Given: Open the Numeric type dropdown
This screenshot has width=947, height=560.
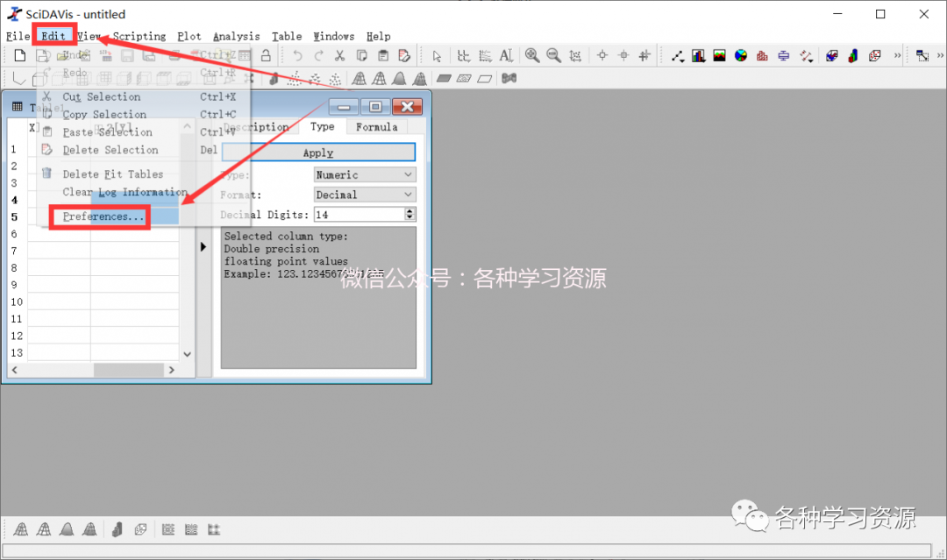Looking at the screenshot, I should (x=365, y=175).
